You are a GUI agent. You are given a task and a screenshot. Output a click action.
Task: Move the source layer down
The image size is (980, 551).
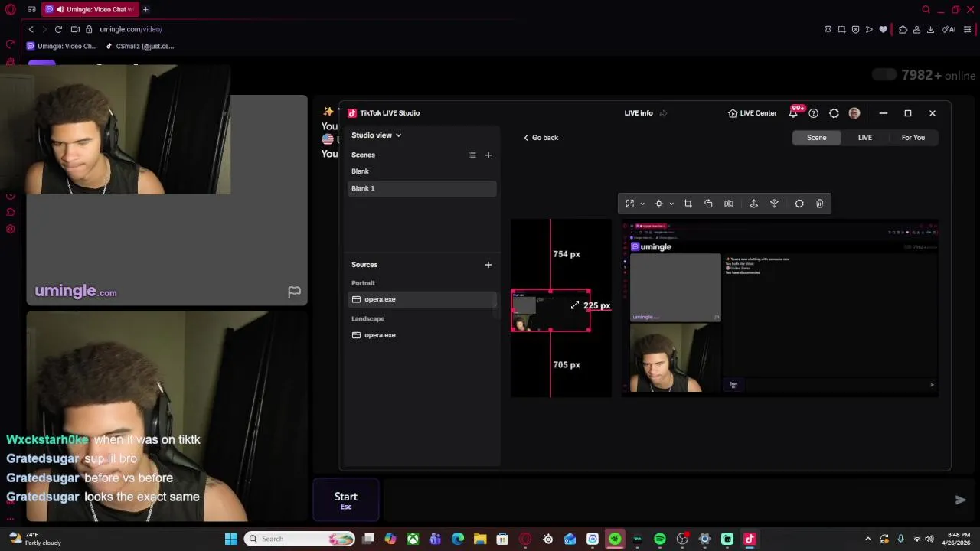(x=774, y=204)
